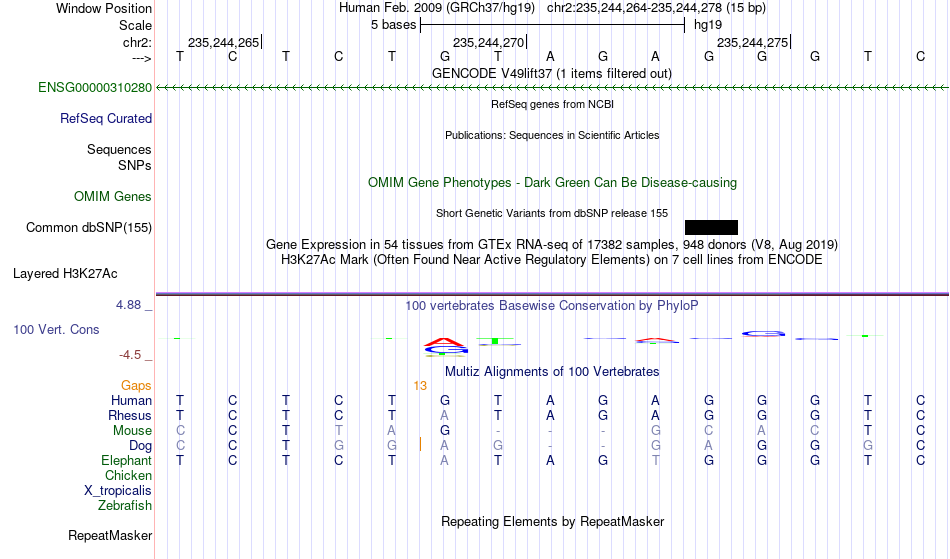Click the Human Feb. 2009 (GRCh37/hg19) assembly text
950x559 pixels.
click(437, 8)
